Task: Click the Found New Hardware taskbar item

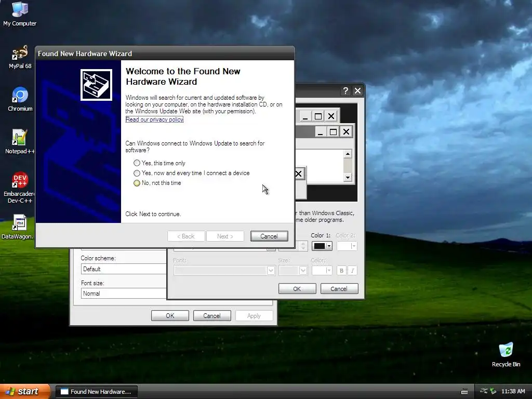Action: [96, 392]
